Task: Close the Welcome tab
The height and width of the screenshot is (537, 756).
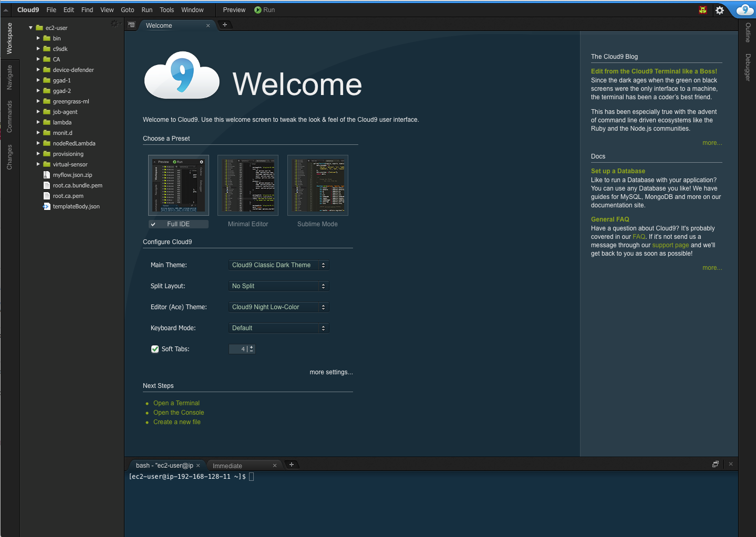Action: 208,26
